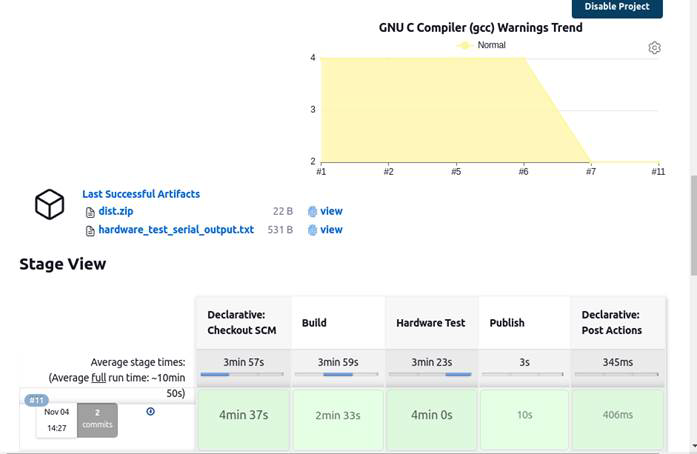This screenshot has height=454, width=697.
Task: Click the hardware_test_serial_output.txt file icon
Action: [x=90, y=231]
